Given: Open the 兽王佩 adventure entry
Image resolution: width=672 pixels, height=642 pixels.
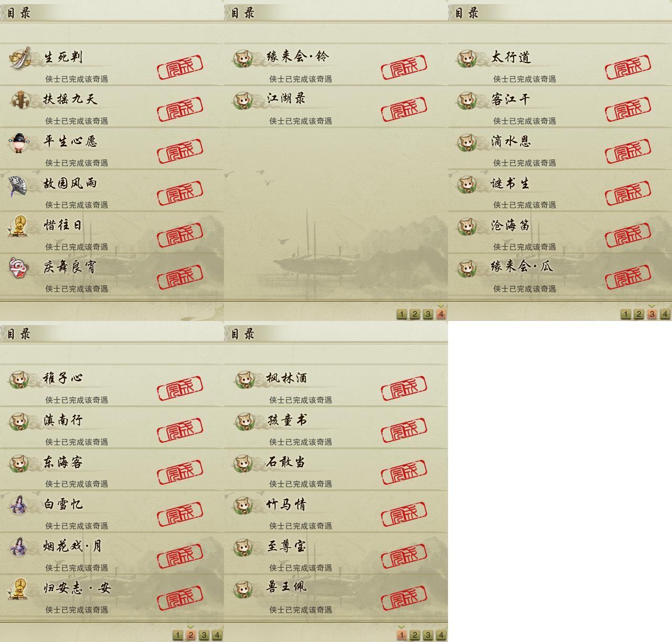Looking at the screenshot, I should coord(336,595).
